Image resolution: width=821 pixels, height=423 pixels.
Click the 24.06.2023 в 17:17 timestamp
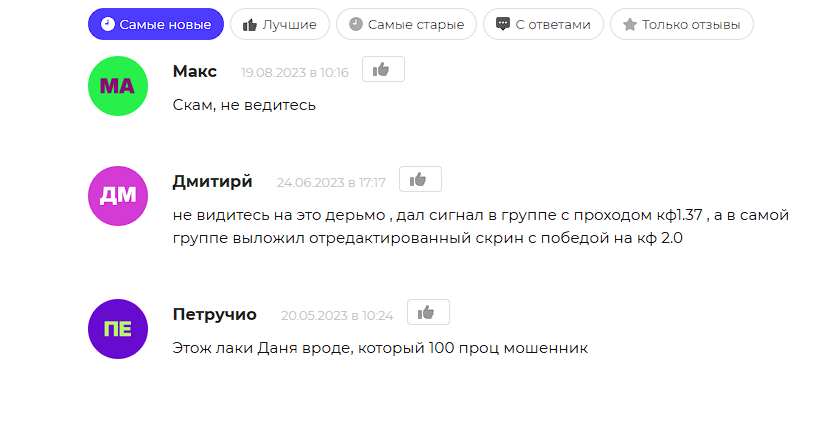331,183
